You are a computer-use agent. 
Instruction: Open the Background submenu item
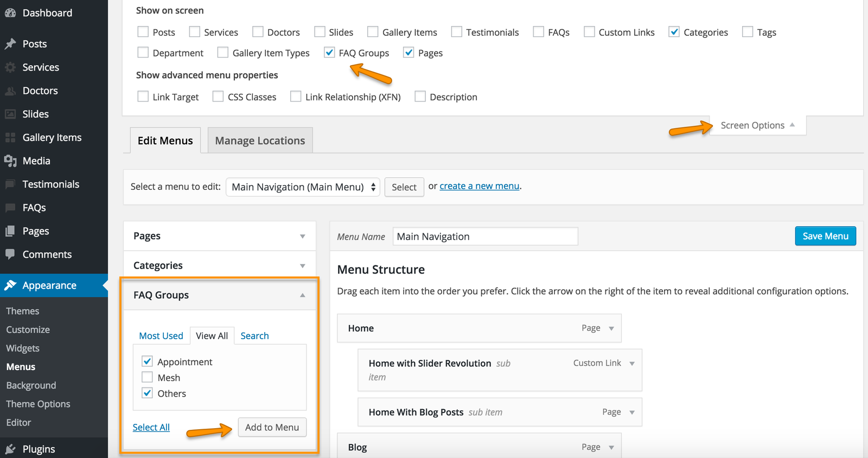(x=31, y=385)
